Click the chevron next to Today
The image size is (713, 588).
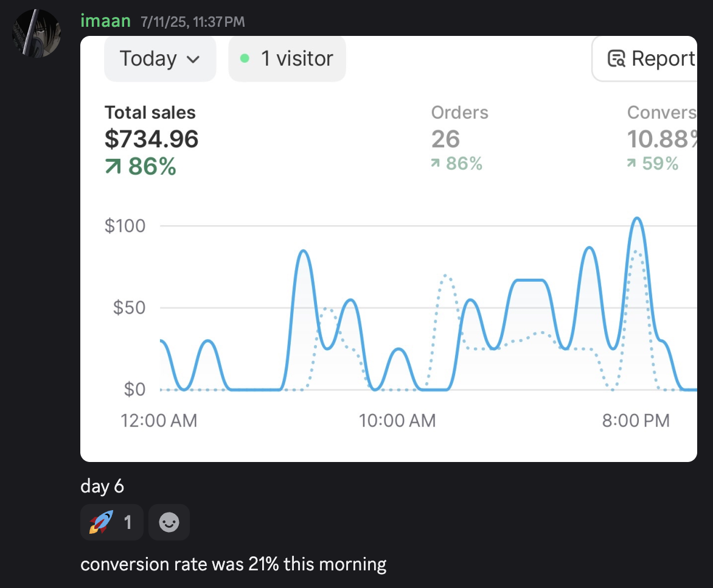point(193,59)
